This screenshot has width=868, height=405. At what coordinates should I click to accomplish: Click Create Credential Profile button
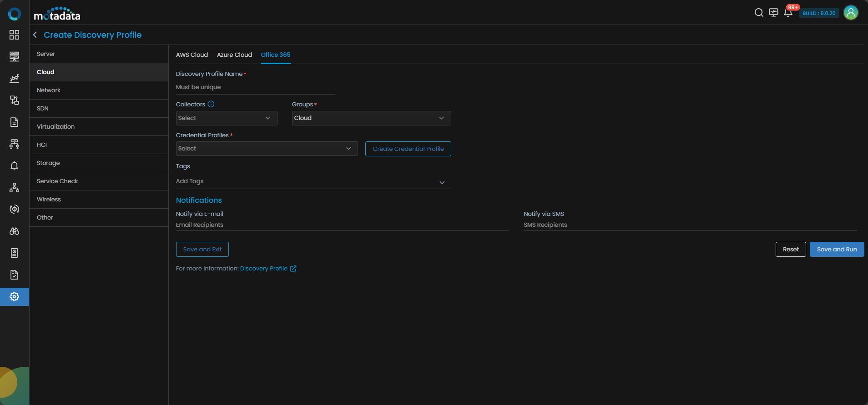[408, 149]
